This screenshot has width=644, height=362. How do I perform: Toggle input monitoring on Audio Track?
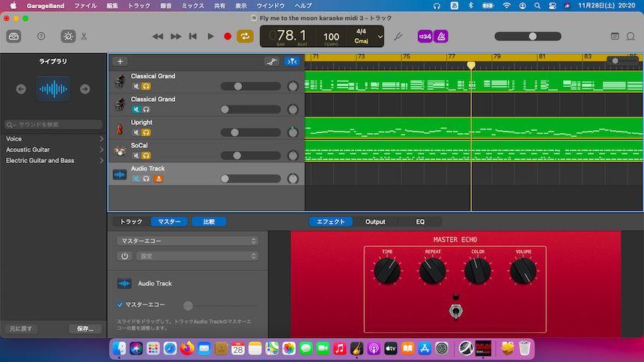coord(159,179)
